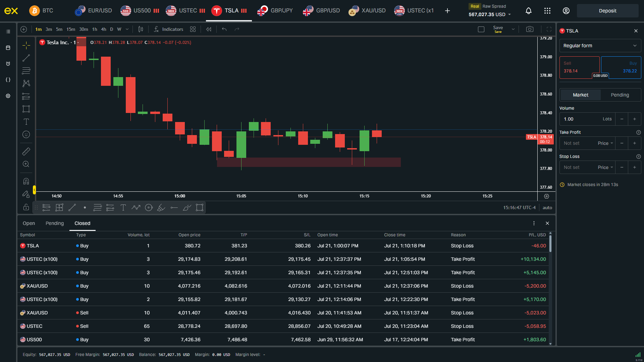Undo the last chart action

[224, 29]
